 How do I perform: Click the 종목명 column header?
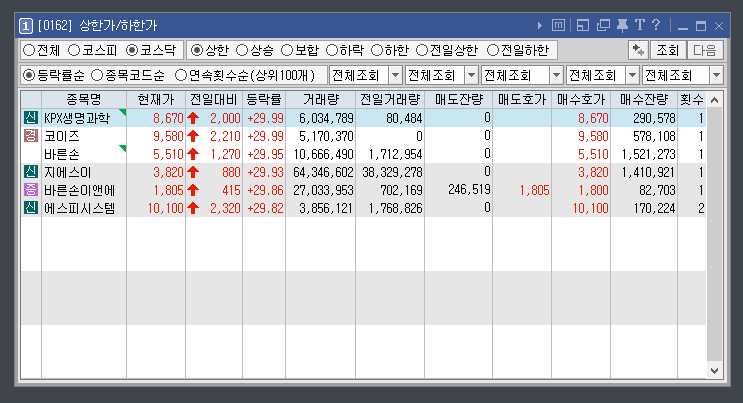(x=84, y=100)
